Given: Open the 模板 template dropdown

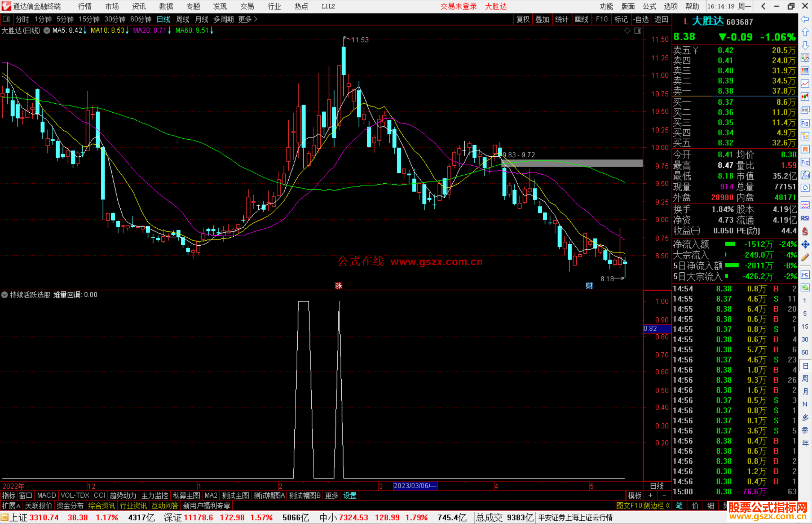Looking at the screenshot, I should tap(635, 495).
